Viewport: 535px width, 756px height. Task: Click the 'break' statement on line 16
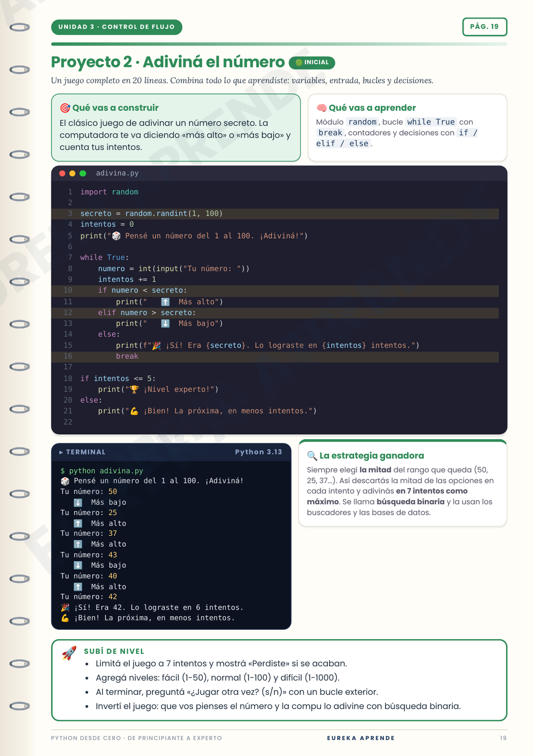coord(127,356)
